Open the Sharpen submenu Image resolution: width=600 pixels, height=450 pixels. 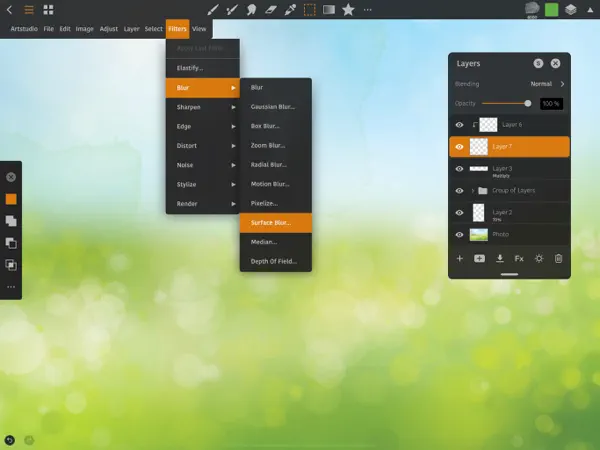pyautogui.click(x=203, y=107)
